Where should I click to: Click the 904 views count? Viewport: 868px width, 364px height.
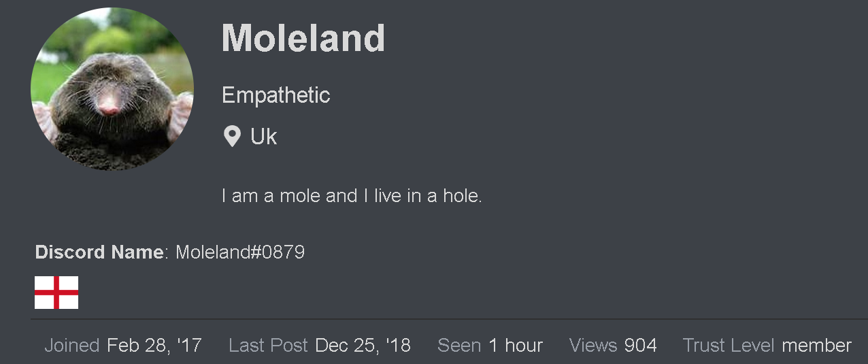641,346
